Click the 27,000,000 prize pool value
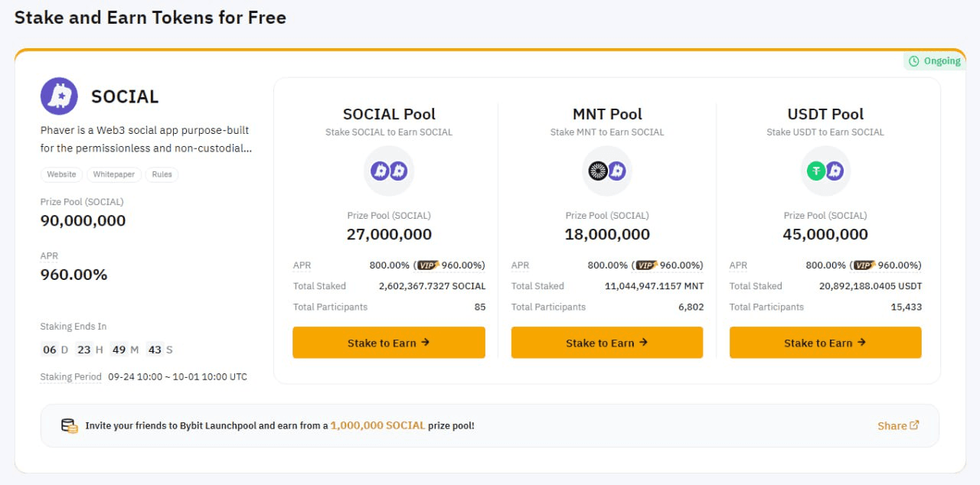Viewport: 980px width, 485px height. click(389, 234)
